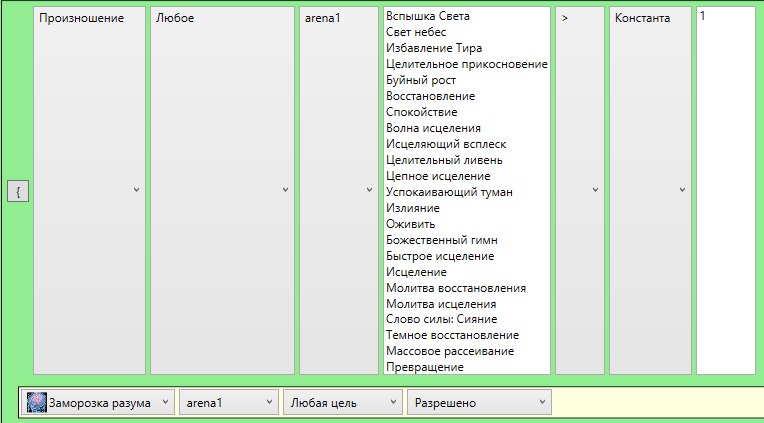Click the opening brace button
764x423 pixels.
pos(18,191)
